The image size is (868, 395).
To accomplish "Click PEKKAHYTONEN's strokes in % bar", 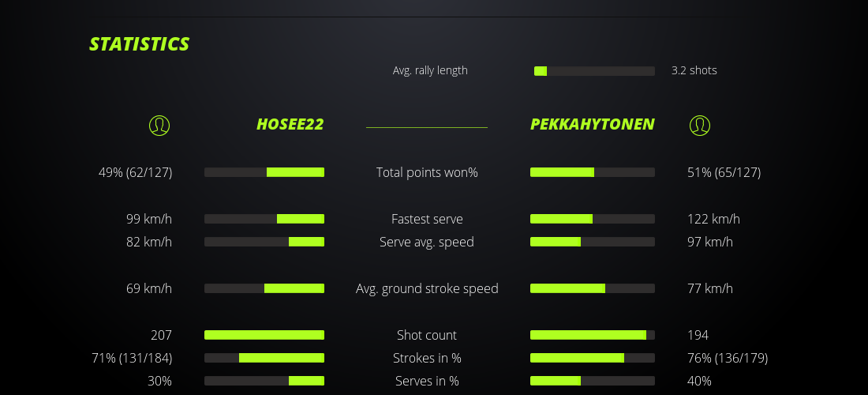I will click(592, 358).
